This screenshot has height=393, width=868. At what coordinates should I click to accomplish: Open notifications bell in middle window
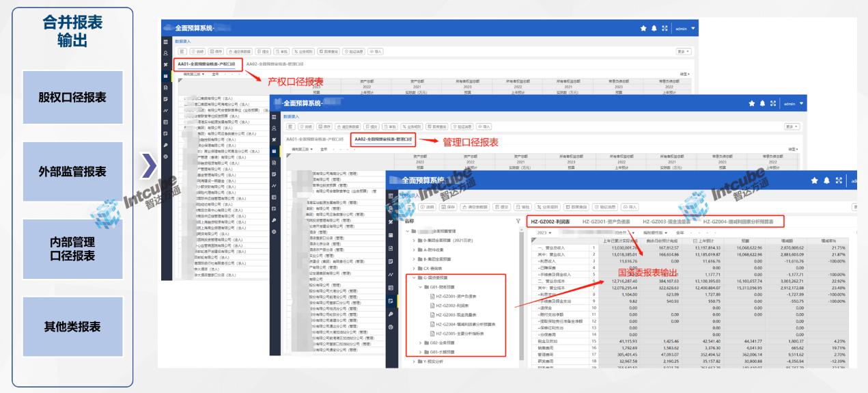coord(763,104)
